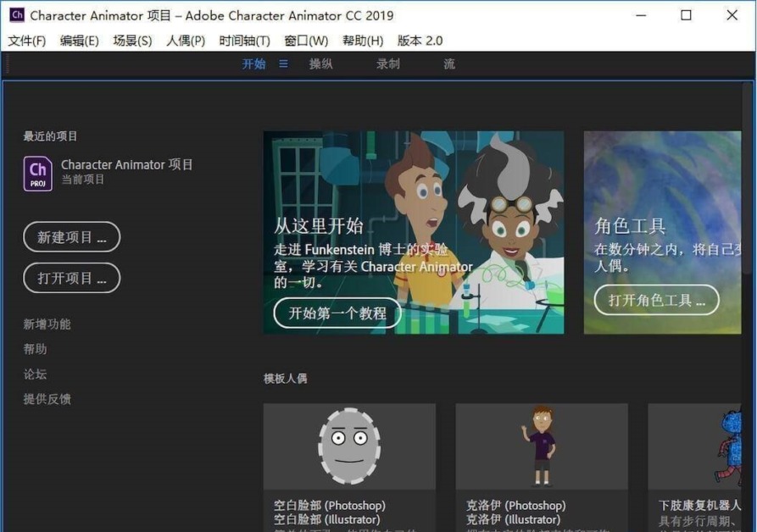Viewport: 757px width, 532px height.
Task: Switch to the 流 workspace tab
Action: (449, 64)
